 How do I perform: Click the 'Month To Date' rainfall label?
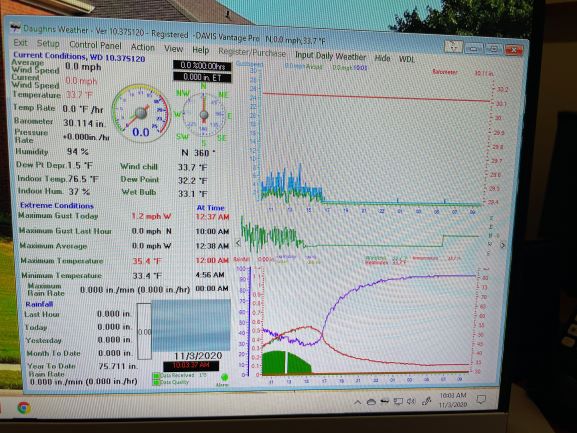pyautogui.click(x=53, y=353)
